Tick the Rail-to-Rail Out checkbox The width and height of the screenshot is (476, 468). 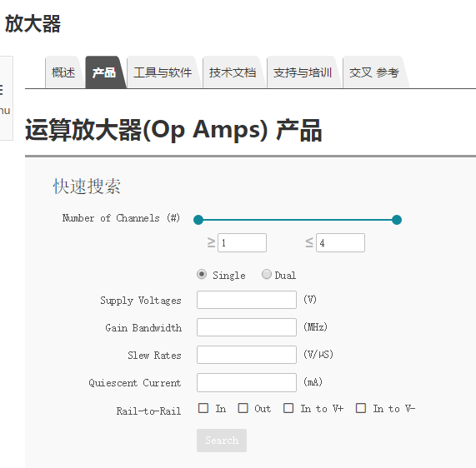(243, 408)
